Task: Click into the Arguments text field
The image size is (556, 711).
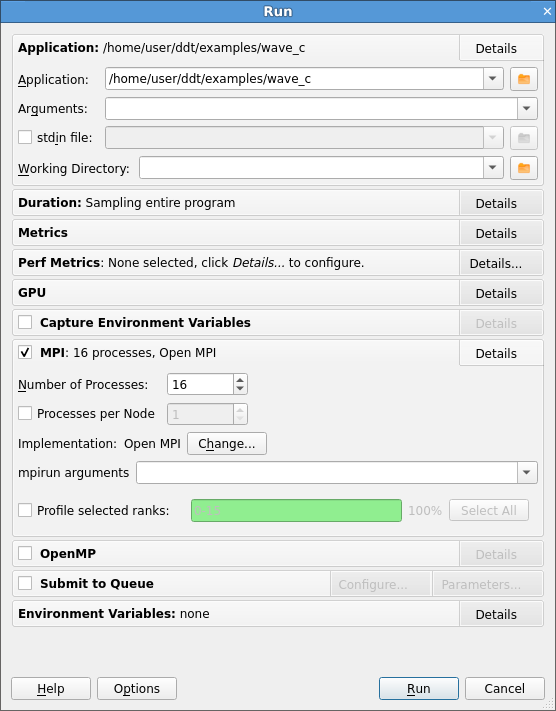Action: click(311, 109)
